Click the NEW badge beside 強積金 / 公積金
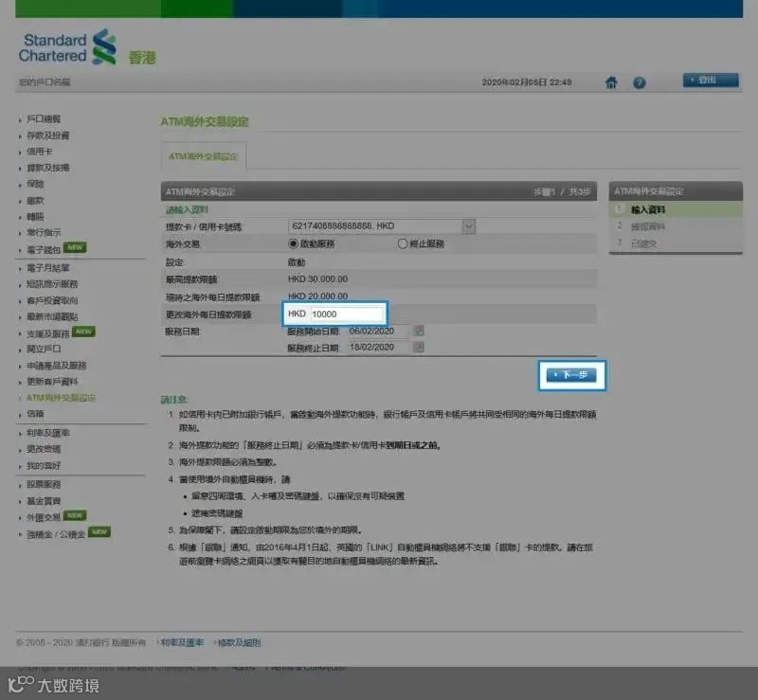The width and height of the screenshot is (758, 700). [99, 531]
